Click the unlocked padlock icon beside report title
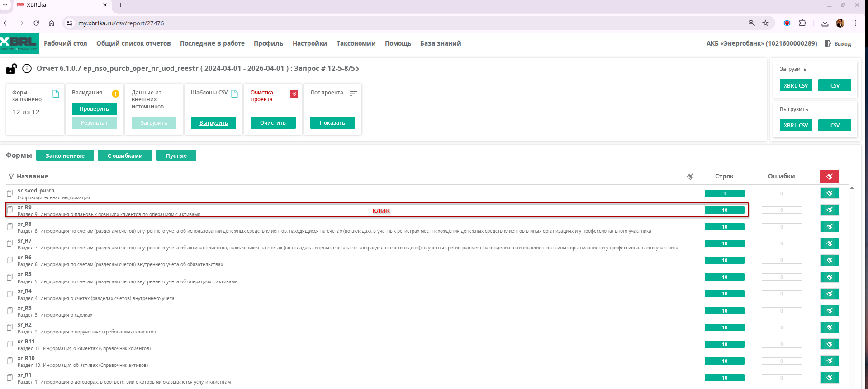 [11, 69]
